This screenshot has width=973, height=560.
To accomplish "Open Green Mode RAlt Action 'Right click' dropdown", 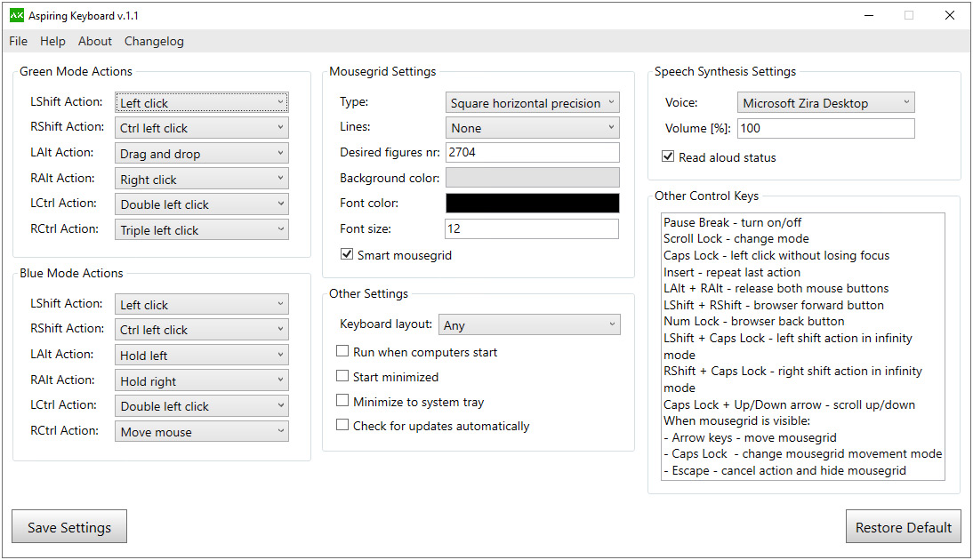I will 202,179.
